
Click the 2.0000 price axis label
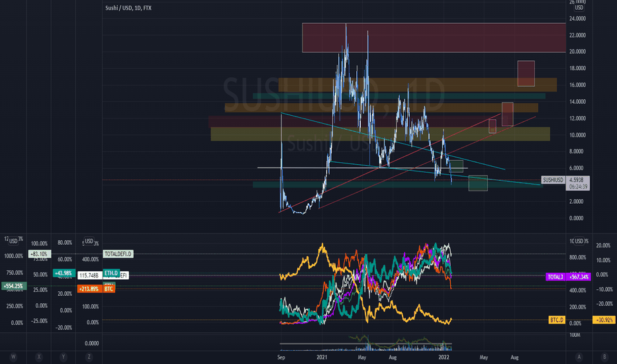tap(576, 201)
